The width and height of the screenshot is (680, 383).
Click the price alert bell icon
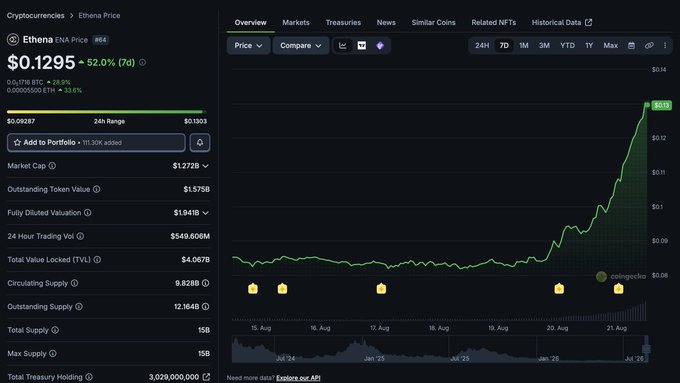[x=200, y=142]
